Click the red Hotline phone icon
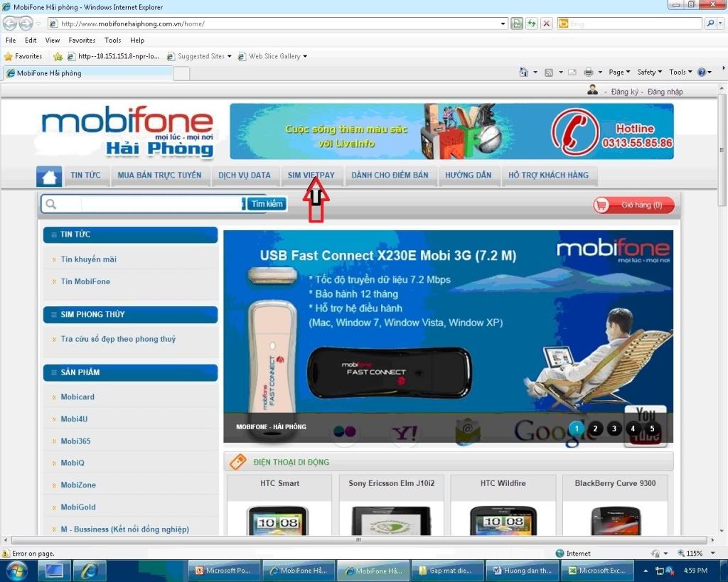Image resolution: width=728 pixels, height=582 pixels. click(x=574, y=133)
